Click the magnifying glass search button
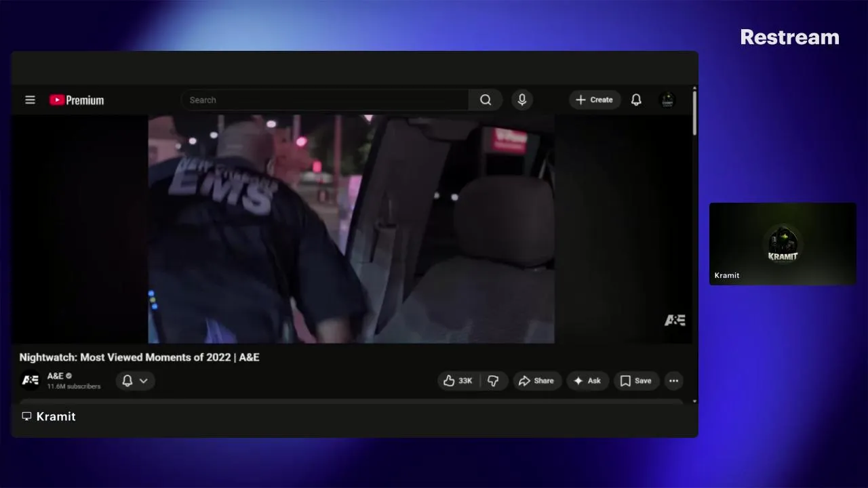This screenshot has width=868, height=488. click(x=486, y=100)
